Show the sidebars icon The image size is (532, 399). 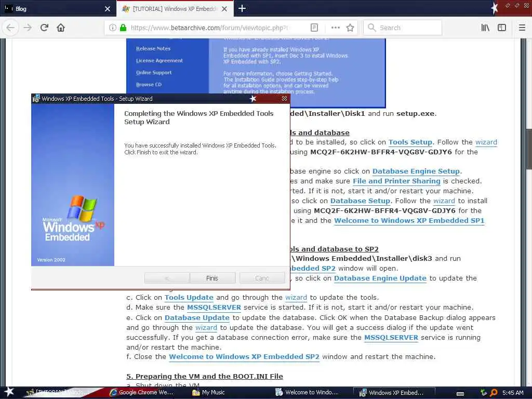(x=502, y=28)
